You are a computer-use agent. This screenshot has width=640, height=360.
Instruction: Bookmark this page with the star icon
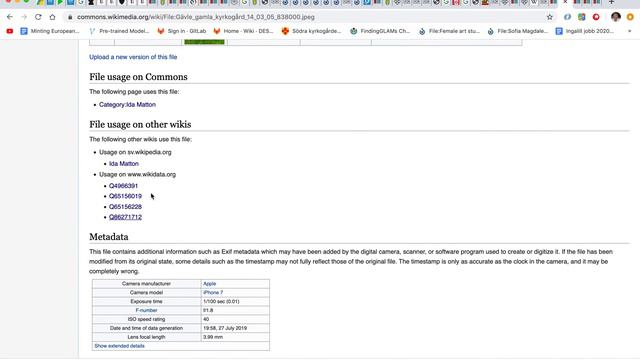[x=550, y=17]
